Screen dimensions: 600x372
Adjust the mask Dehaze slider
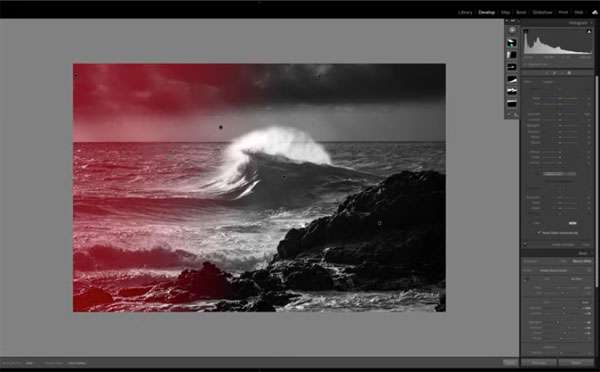tap(560, 163)
